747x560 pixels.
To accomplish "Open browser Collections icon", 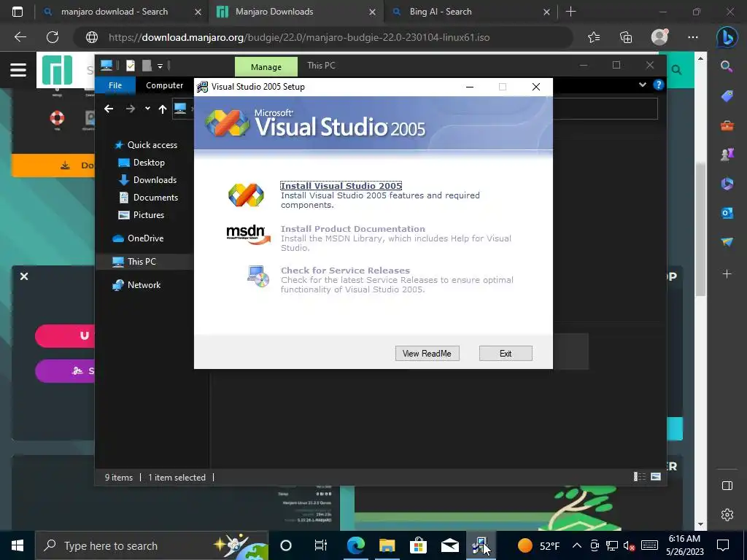I will pyautogui.click(x=626, y=37).
